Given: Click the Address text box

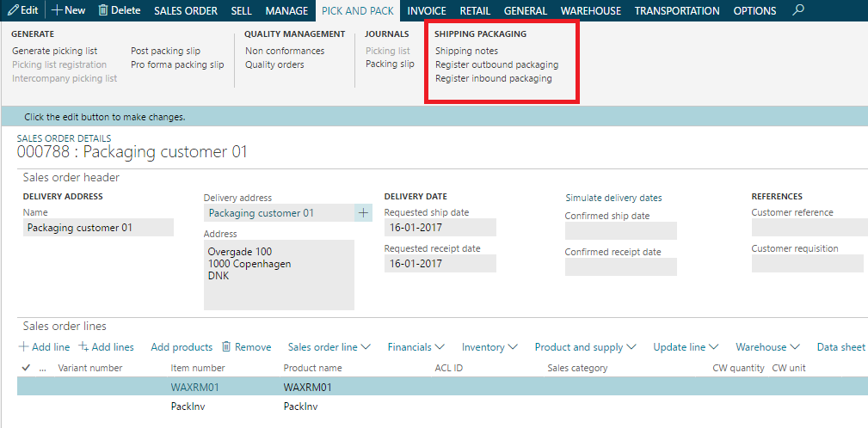Looking at the screenshot, I should tap(279, 275).
